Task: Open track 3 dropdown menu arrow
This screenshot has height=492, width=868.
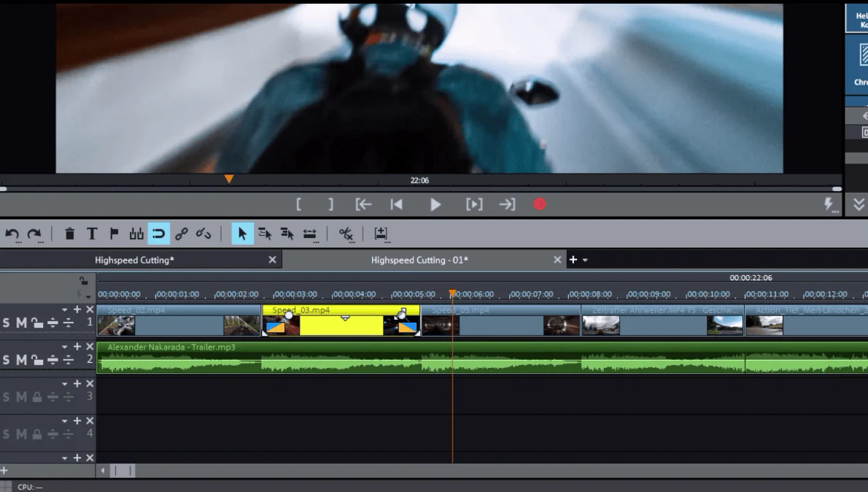Action: pyautogui.click(x=65, y=384)
